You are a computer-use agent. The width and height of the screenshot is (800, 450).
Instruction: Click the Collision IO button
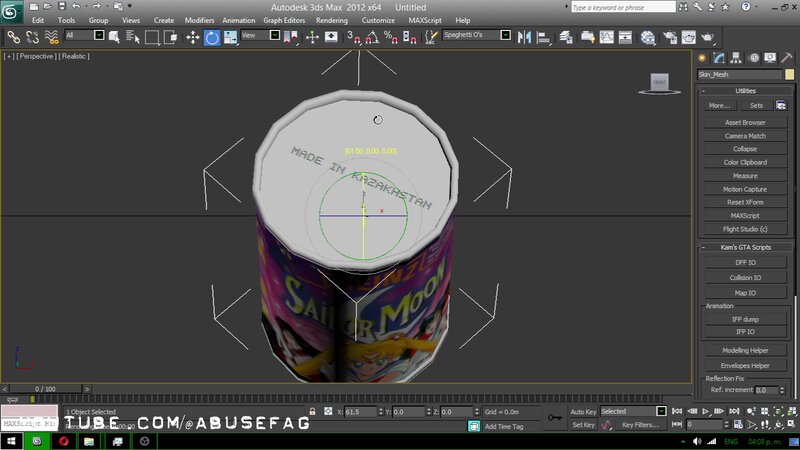coord(745,278)
